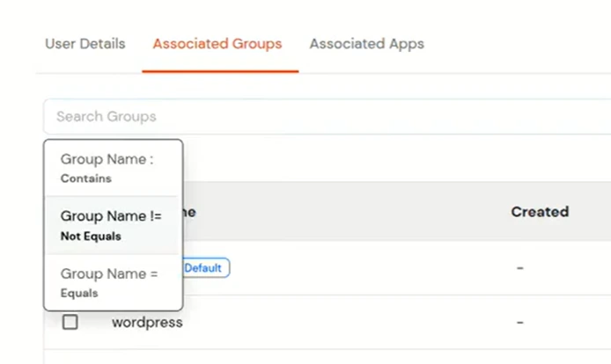Click the Search Groups input field
The height and width of the screenshot is (364, 611).
coord(328,116)
